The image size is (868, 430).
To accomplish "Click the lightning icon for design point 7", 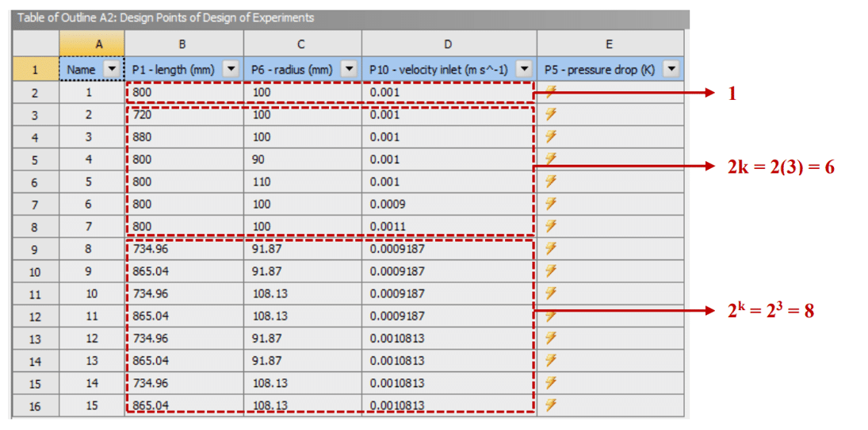I will click(x=549, y=226).
